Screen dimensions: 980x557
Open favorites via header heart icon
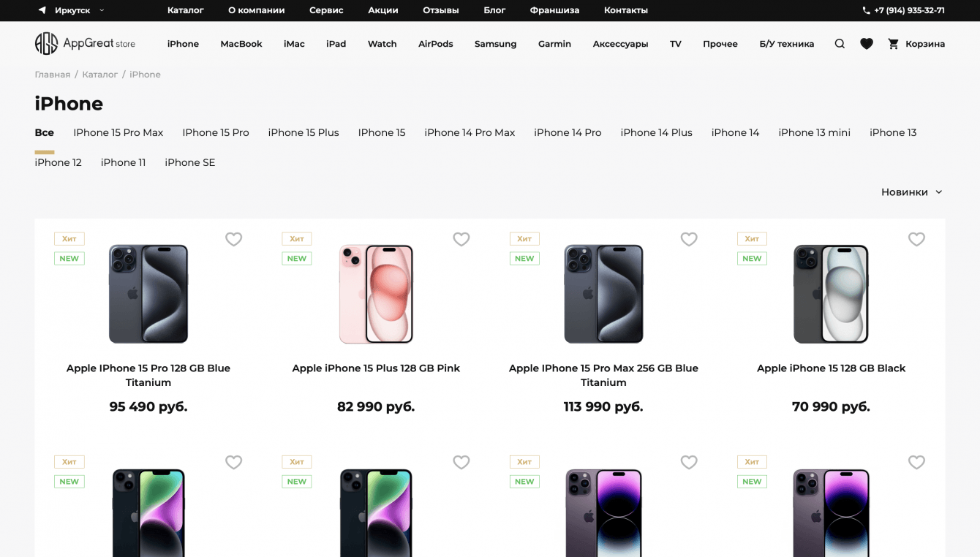[867, 44]
